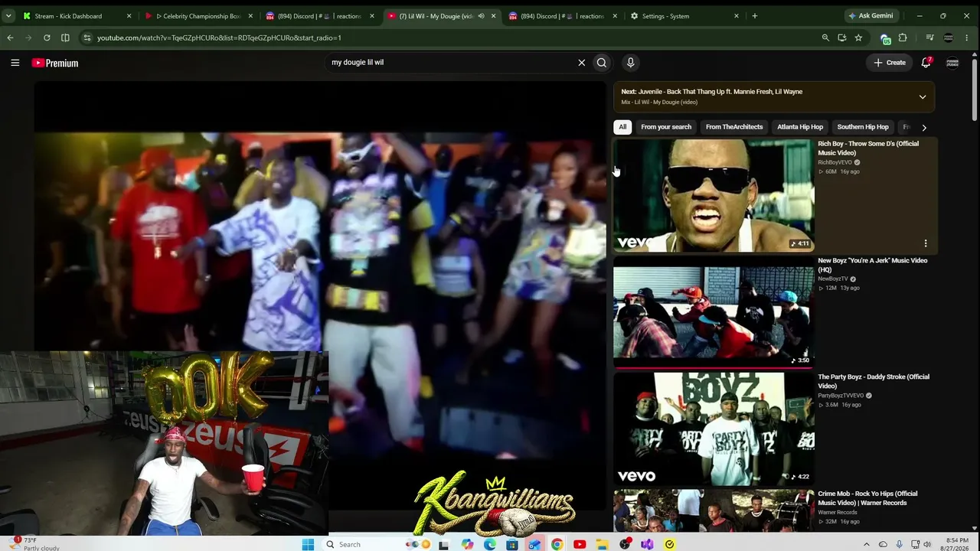Open the Windows Start menu

(308, 544)
